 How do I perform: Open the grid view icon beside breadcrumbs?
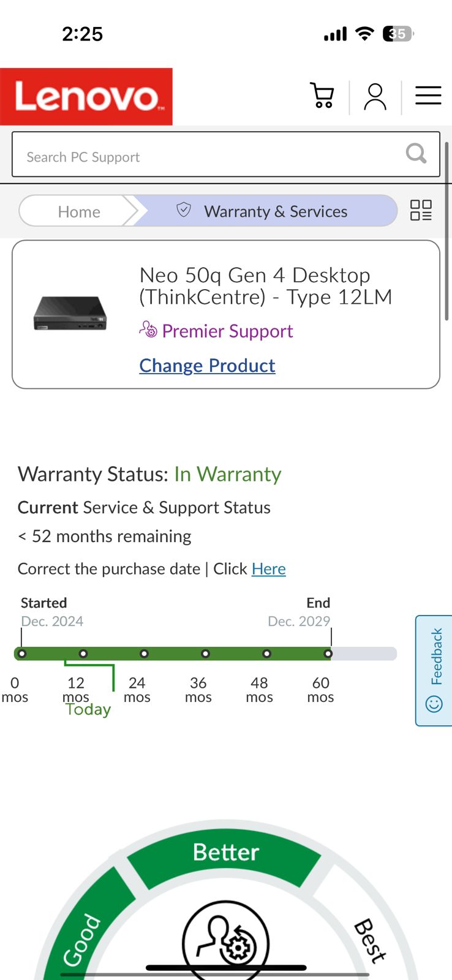(x=421, y=211)
